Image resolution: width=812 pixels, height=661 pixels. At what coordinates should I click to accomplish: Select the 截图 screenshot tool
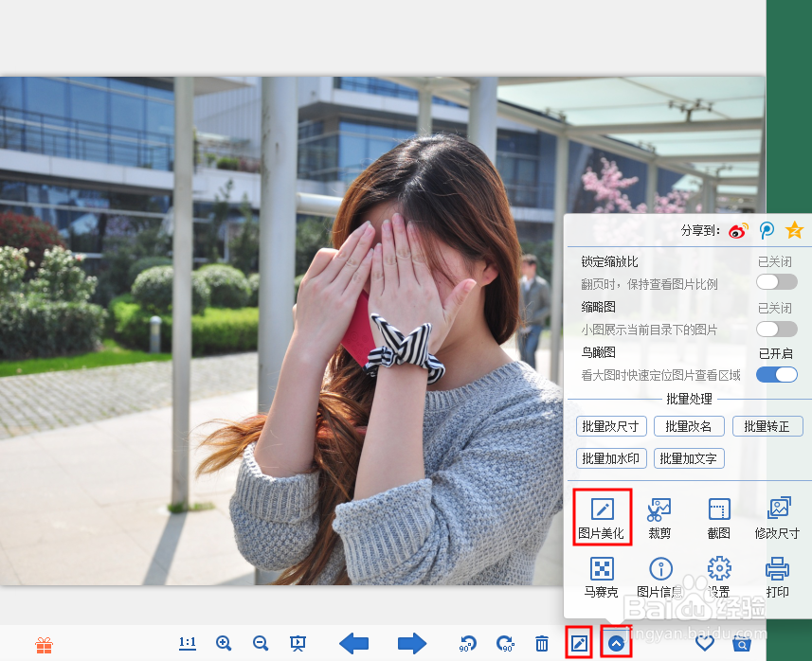719,518
